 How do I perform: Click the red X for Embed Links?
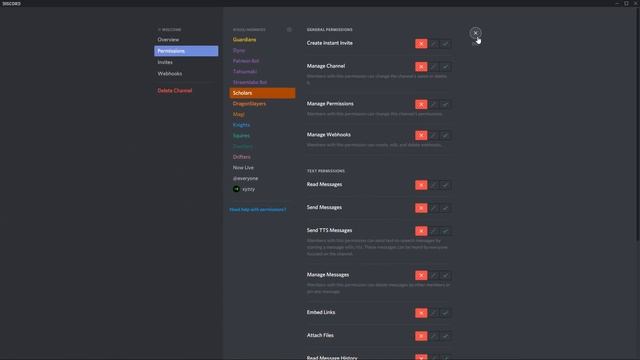pos(421,313)
